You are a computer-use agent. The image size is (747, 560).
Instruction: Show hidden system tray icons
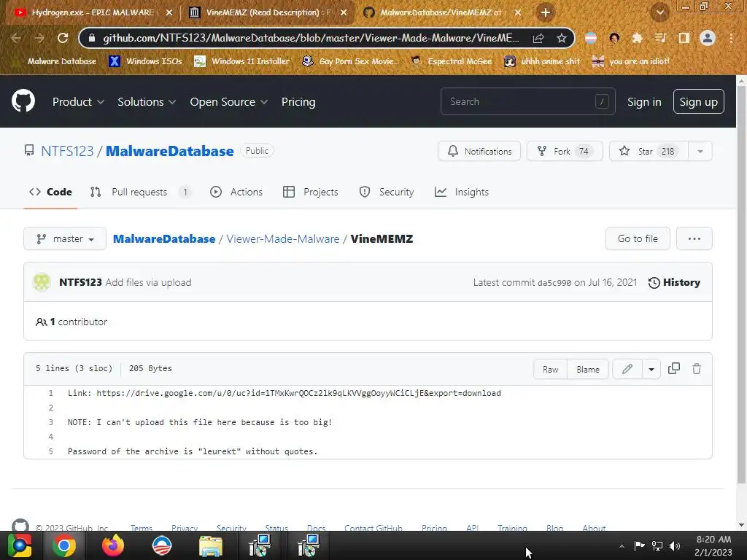coord(622,546)
